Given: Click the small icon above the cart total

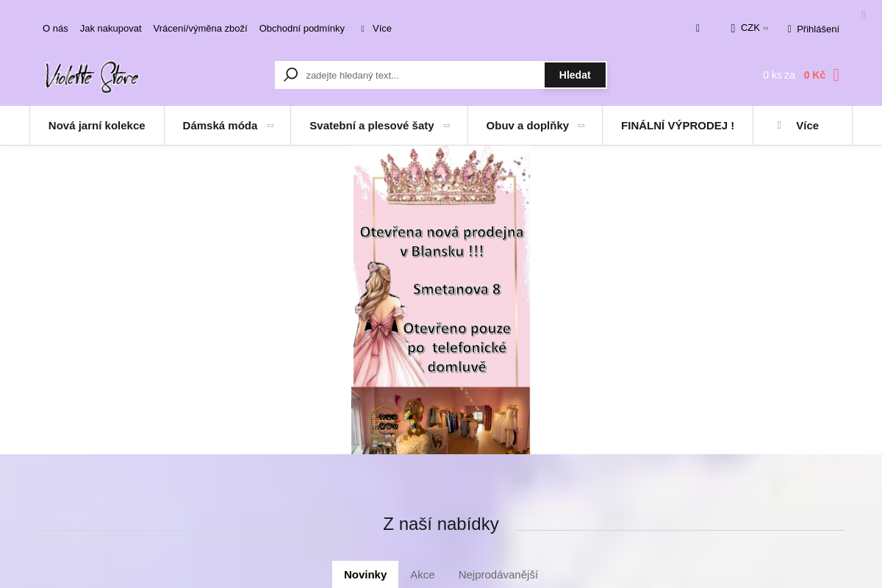Looking at the screenshot, I should click(863, 15).
